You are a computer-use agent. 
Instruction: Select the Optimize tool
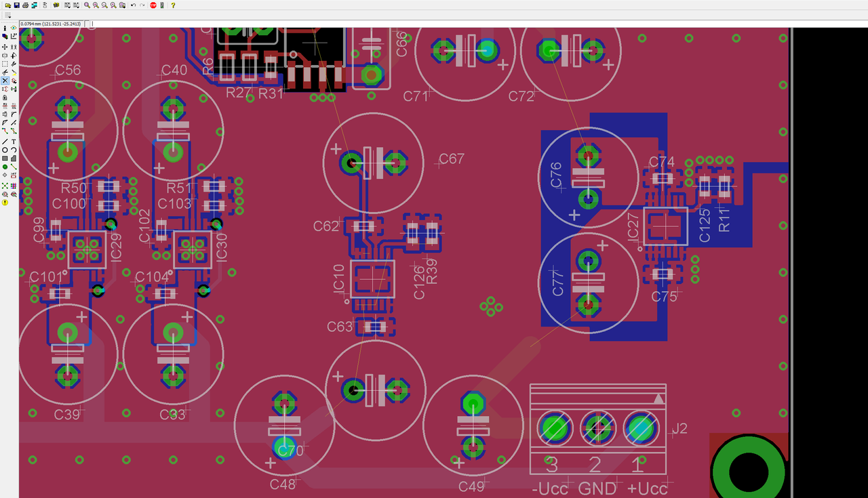pyautogui.click(x=14, y=123)
